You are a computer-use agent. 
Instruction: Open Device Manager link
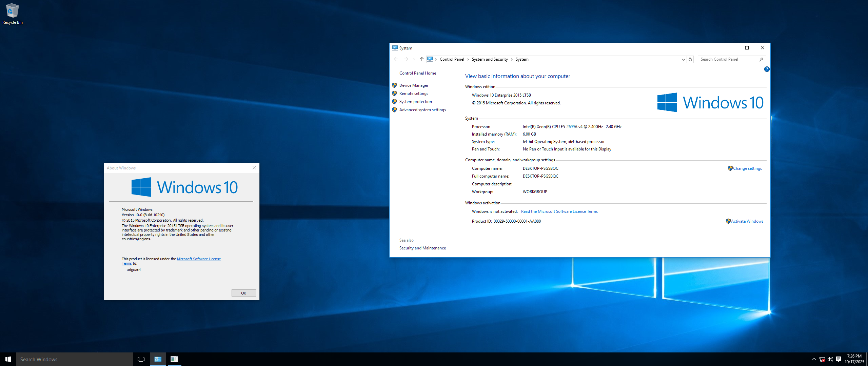click(x=414, y=85)
